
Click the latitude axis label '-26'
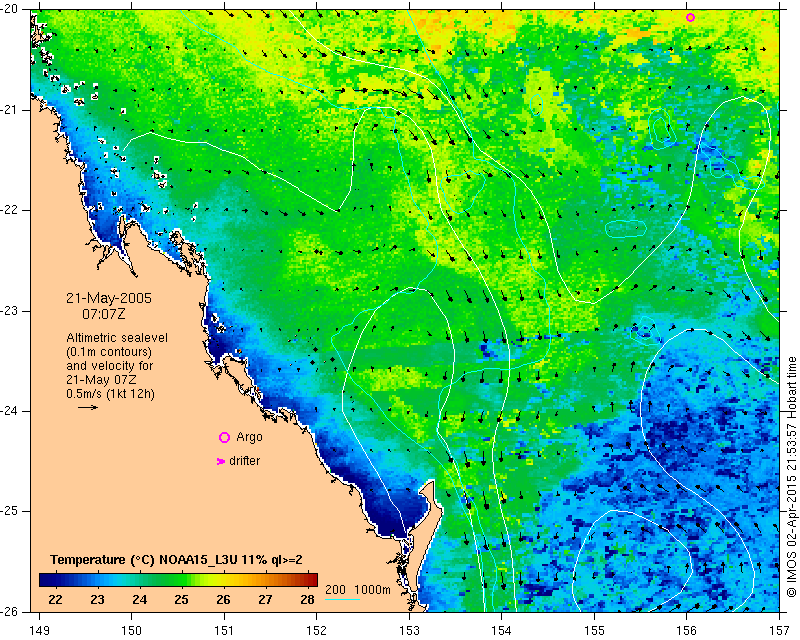point(9,611)
